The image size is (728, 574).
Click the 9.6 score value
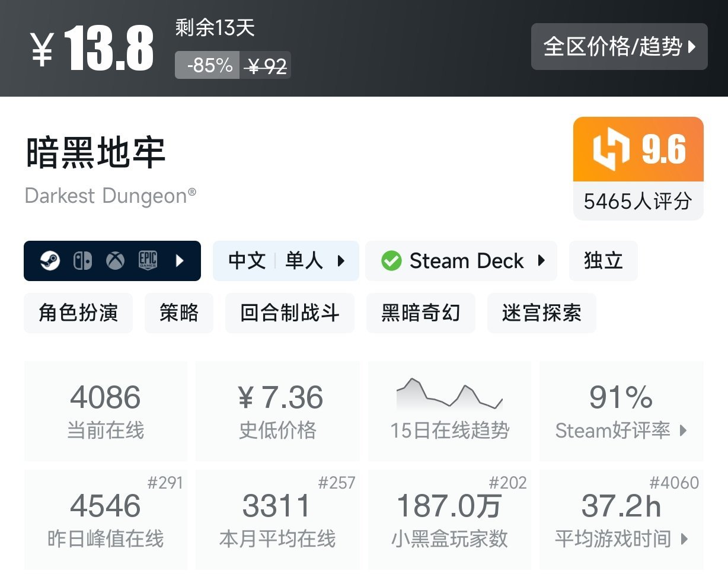pos(664,149)
